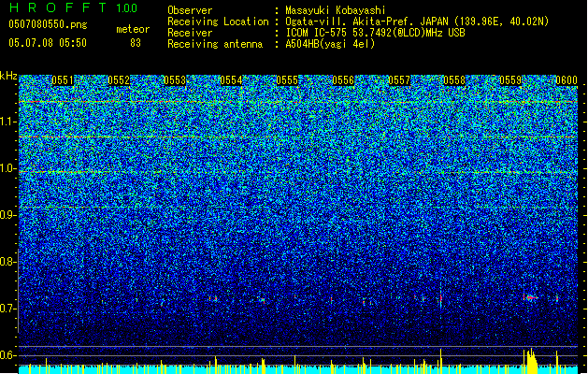
Task: Click observer name Masayuki Kobayashi
Action: (336, 10)
